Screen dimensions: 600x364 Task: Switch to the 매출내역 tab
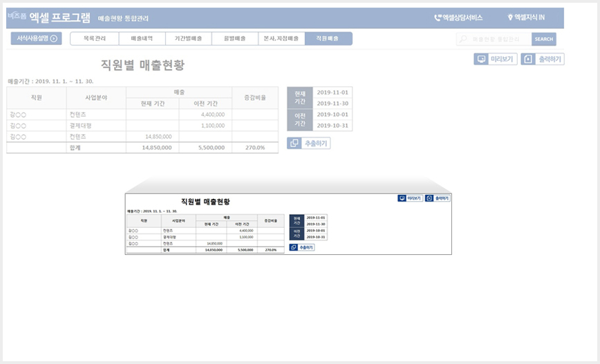click(x=142, y=39)
